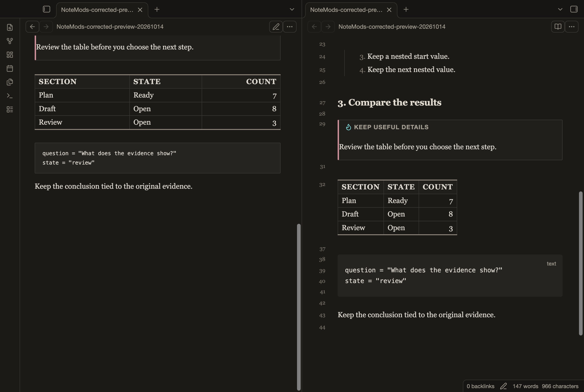584x392 pixels.
Task: Click the 966 characters status item
Action: point(560,386)
